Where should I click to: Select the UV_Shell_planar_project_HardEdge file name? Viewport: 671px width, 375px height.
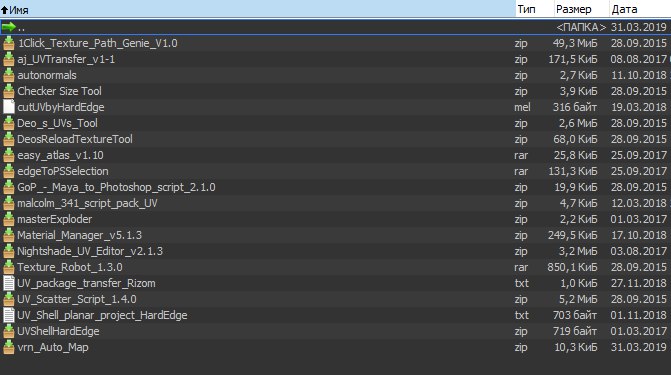102,315
